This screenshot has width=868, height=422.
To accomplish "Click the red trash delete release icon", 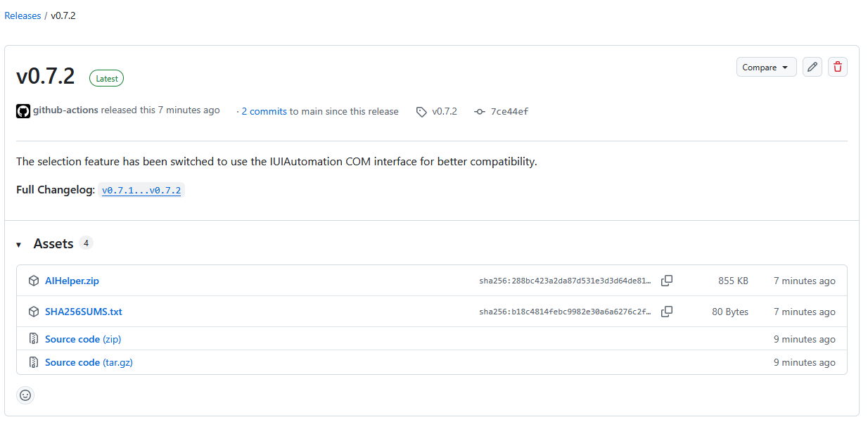I will pyautogui.click(x=838, y=67).
